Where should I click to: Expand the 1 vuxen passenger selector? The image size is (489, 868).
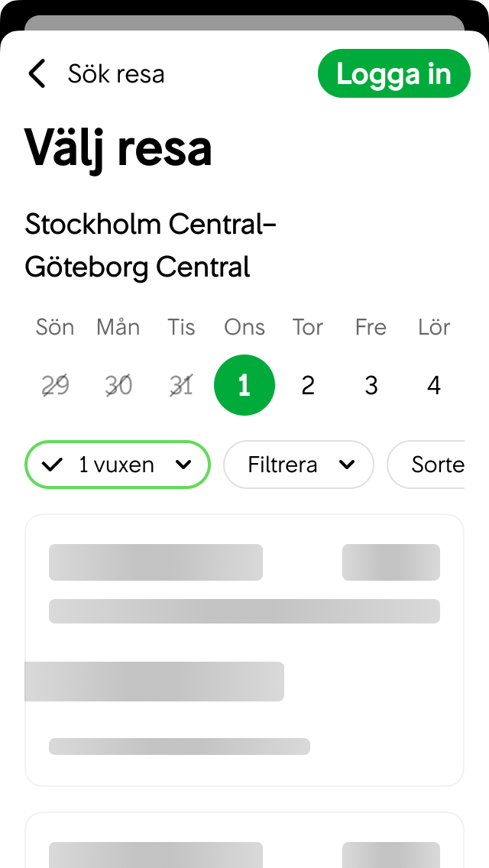click(x=117, y=465)
